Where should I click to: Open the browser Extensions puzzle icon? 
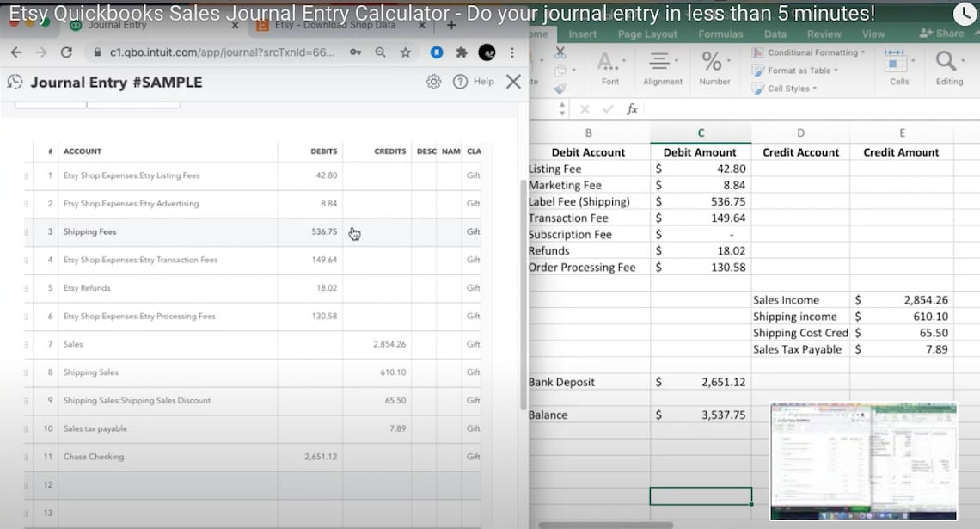tap(463, 52)
